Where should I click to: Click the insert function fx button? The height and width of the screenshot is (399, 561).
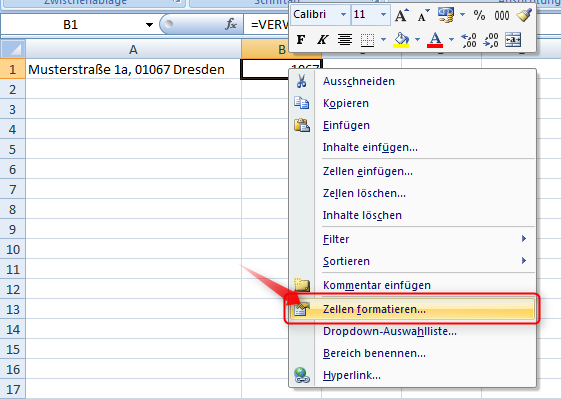[x=231, y=24]
